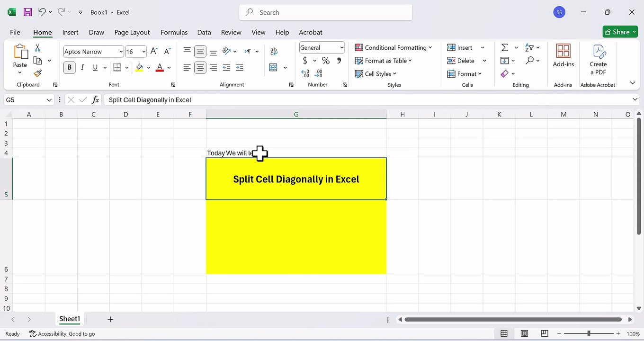Decrease the cell indent
Viewport: 644px width, 341px height.
[x=226, y=68]
